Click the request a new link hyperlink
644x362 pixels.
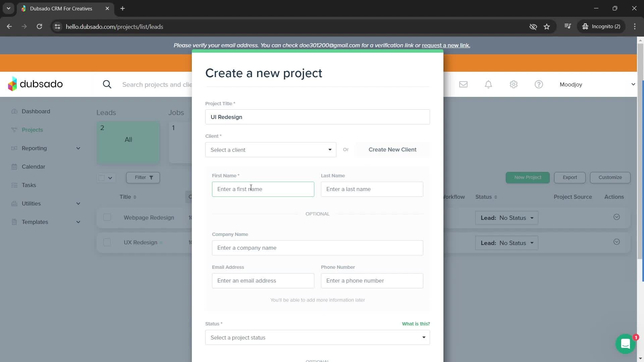(446, 45)
